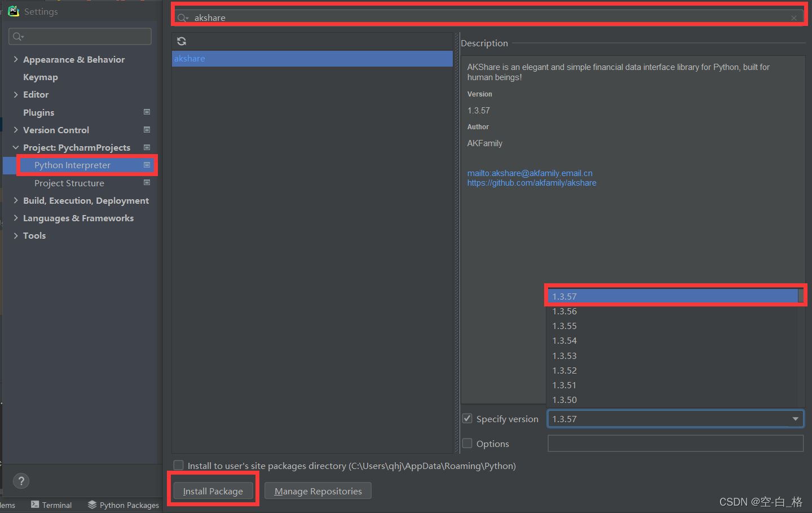Open Keymap settings page

[x=41, y=77]
